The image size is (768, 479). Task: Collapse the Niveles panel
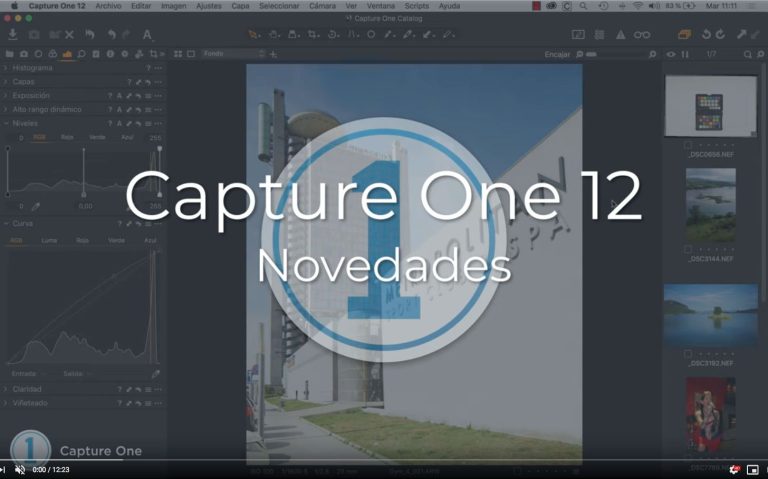pyautogui.click(x=6, y=123)
